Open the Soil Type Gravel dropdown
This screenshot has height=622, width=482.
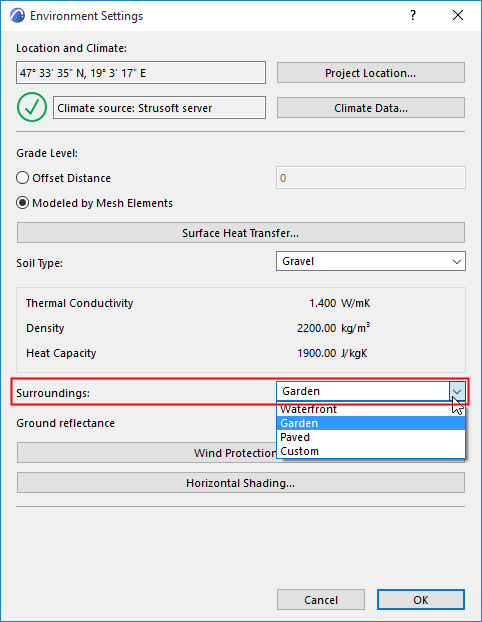tap(371, 261)
